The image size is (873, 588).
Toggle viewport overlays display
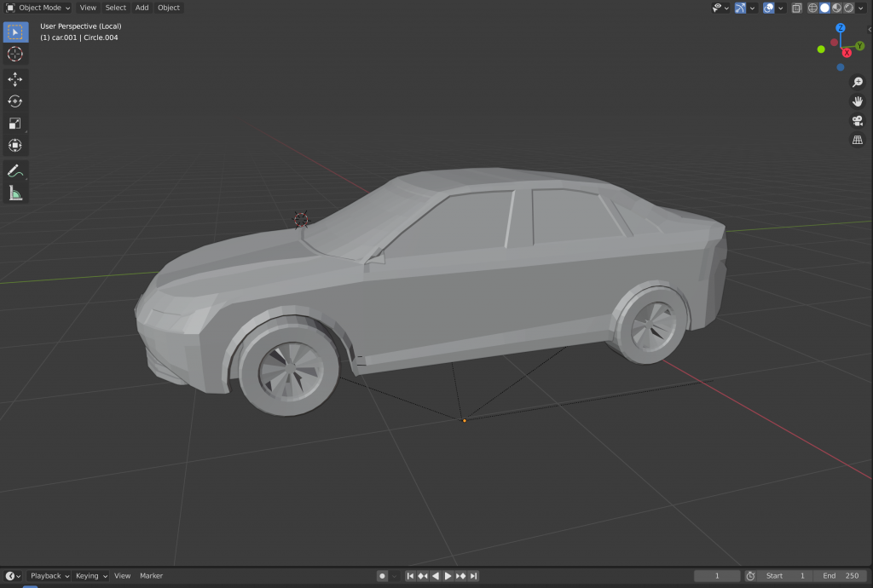pyautogui.click(x=769, y=8)
